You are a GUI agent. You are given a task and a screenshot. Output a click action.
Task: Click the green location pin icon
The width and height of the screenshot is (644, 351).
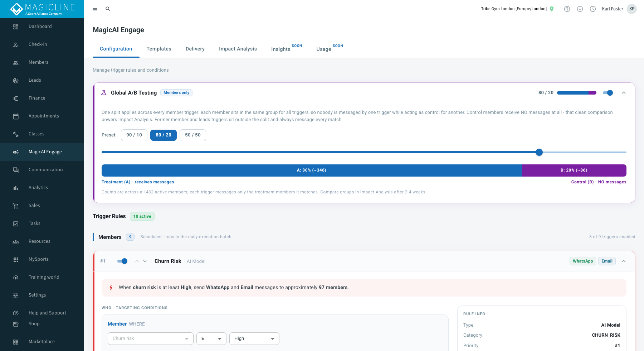pyautogui.click(x=552, y=9)
